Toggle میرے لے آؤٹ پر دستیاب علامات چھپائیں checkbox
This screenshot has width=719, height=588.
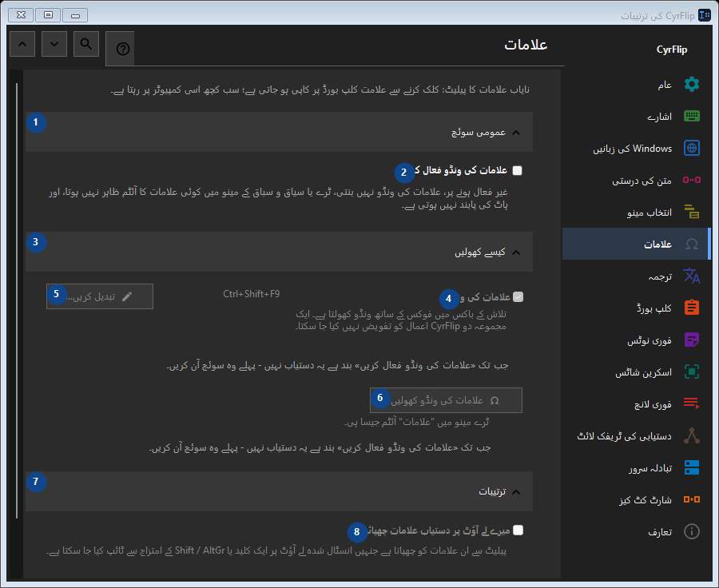click(x=518, y=530)
